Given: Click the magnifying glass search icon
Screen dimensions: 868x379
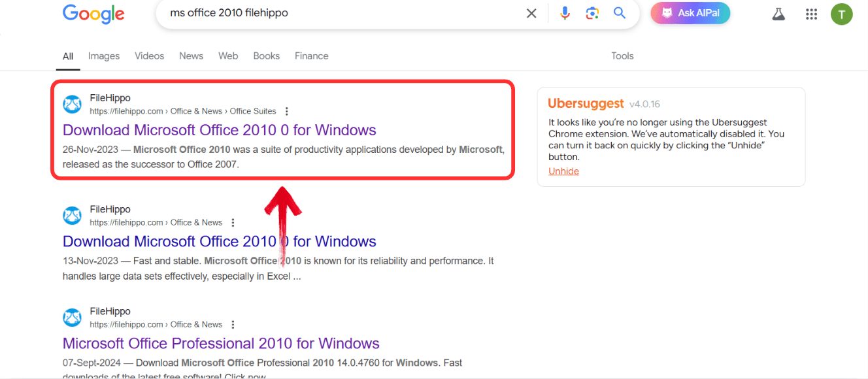Looking at the screenshot, I should tap(620, 14).
